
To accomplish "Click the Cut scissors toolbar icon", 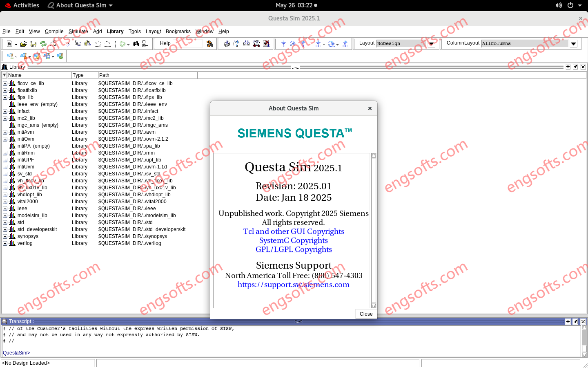I will click(x=68, y=44).
